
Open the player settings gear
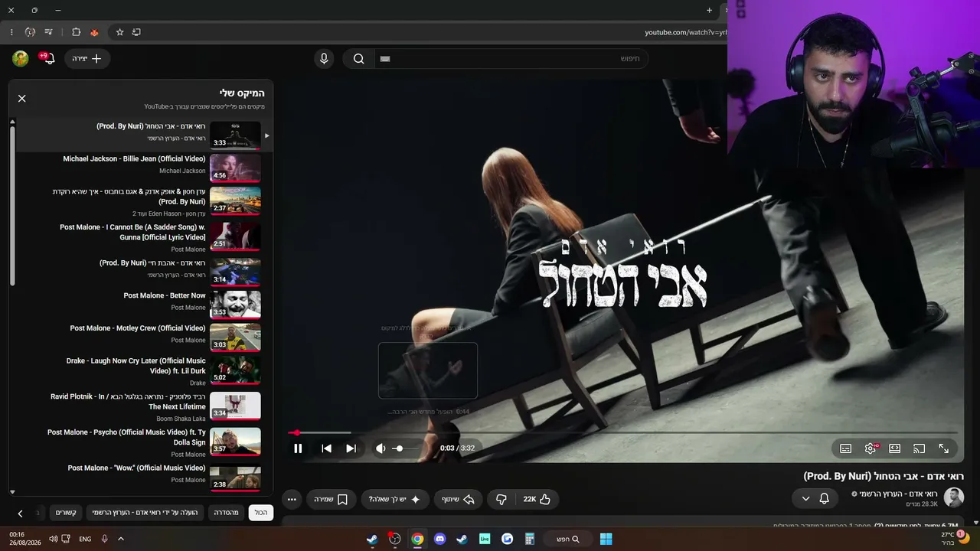point(871,448)
